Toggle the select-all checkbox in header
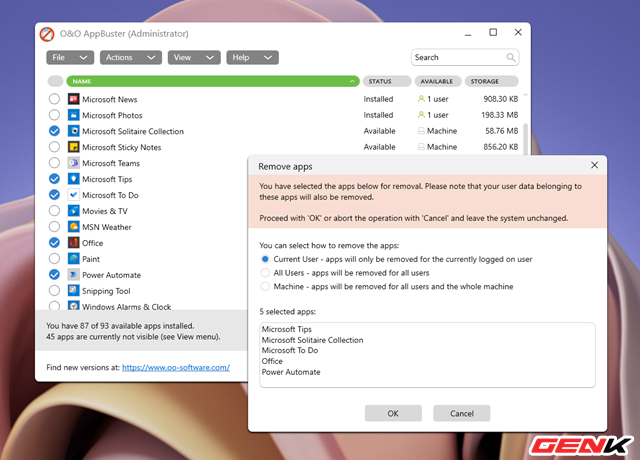Screen dimensions: 640x460 click(x=55, y=81)
